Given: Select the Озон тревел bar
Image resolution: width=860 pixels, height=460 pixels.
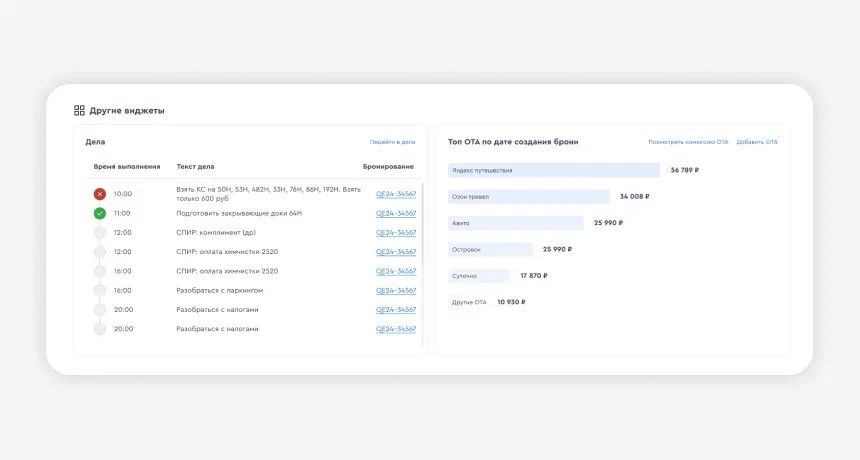Looking at the screenshot, I should point(529,196).
